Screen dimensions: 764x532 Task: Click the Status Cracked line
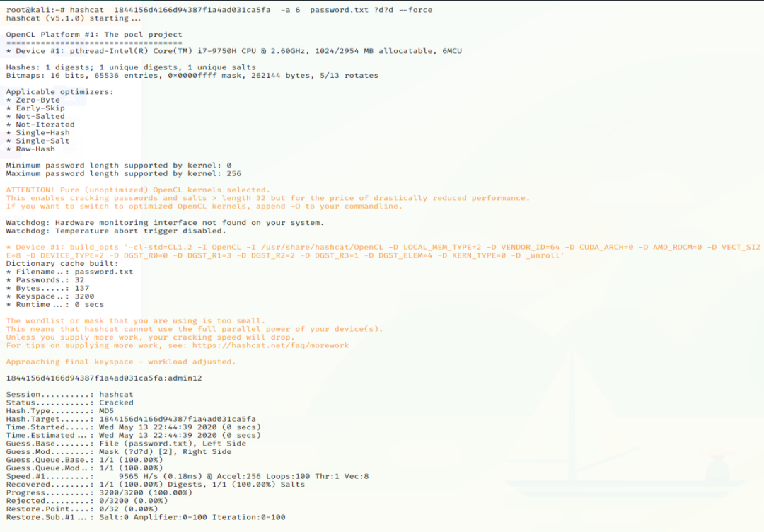click(x=69, y=403)
